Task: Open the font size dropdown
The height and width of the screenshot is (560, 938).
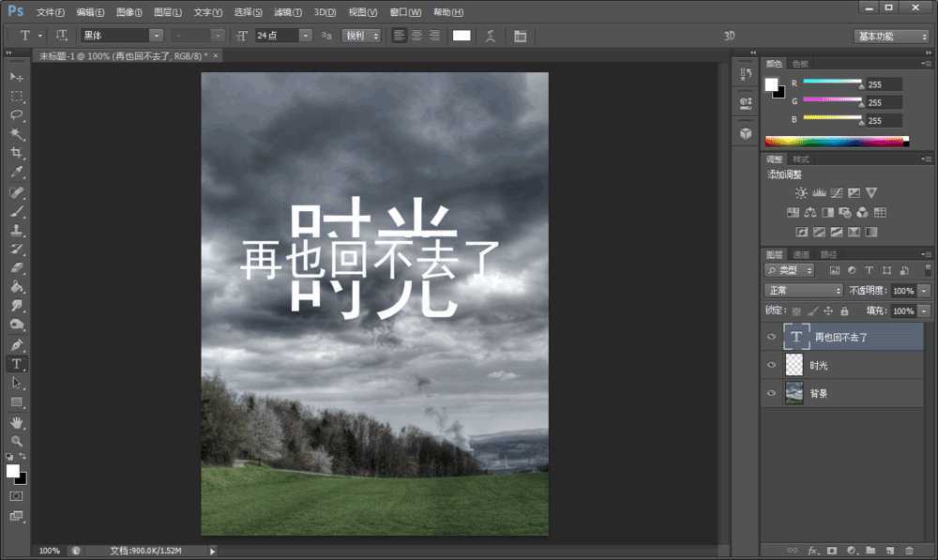Action: coord(307,35)
